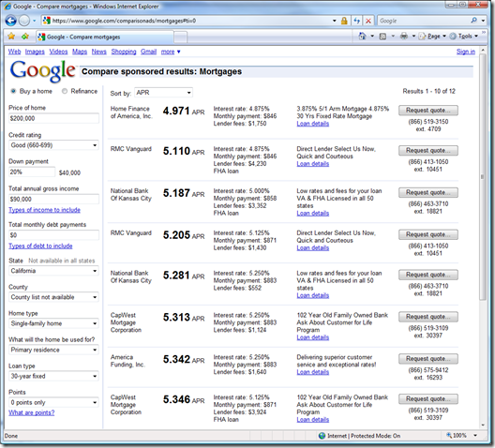Click the browser Forward arrow button
The width and height of the screenshot is (495, 448).
pyautogui.click(x=24, y=21)
